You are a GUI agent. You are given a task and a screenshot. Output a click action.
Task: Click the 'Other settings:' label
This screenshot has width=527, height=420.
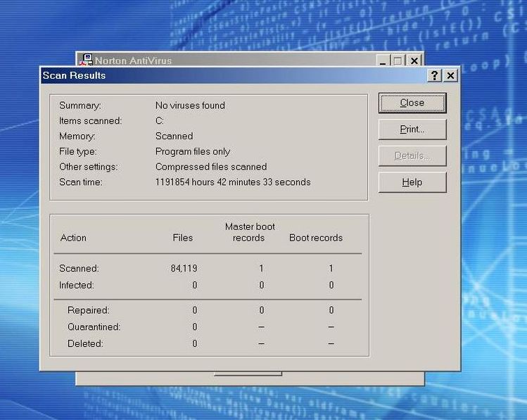[89, 167]
